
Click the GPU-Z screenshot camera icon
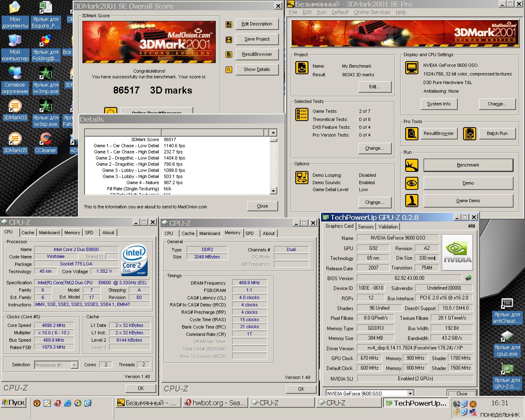coord(472,226)
